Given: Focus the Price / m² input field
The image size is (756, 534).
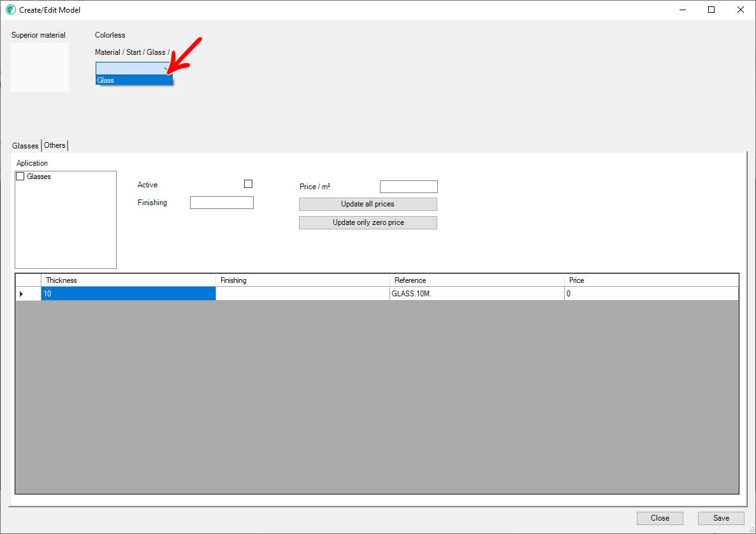Looking at the screenshot, I should pos(409,187).
